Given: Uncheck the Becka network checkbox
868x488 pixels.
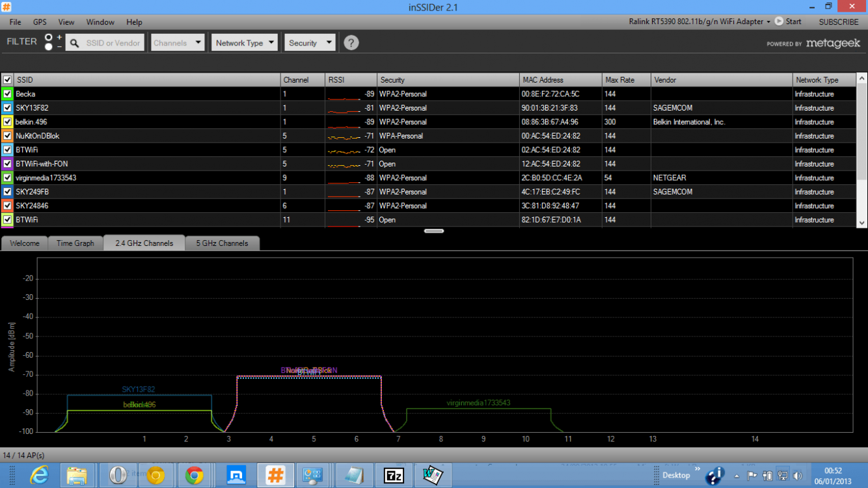Looking at the screenshot, I should click(8, 94).
